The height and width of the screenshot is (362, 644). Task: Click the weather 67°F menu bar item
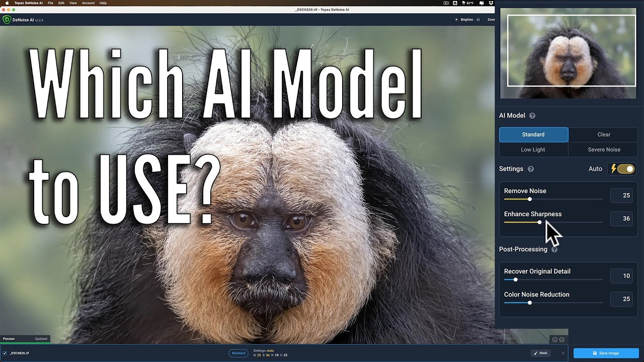click(467, 3)
